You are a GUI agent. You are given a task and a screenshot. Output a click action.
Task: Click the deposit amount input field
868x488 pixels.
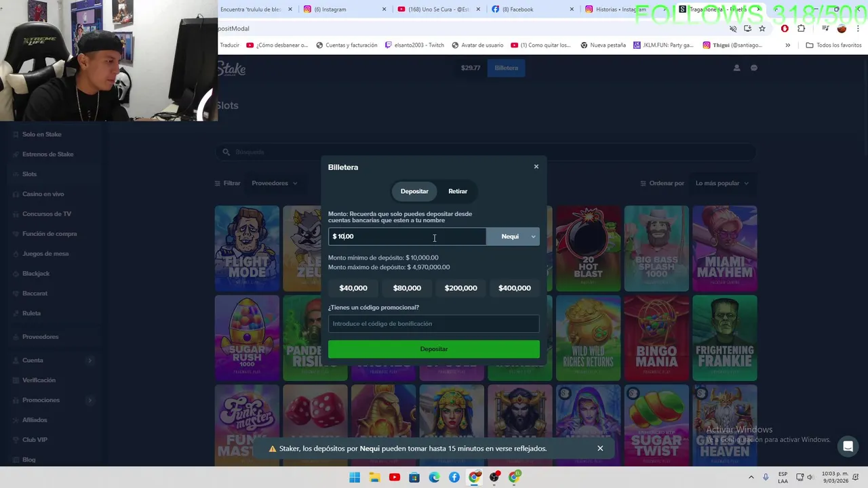click(x=407, y=237)
